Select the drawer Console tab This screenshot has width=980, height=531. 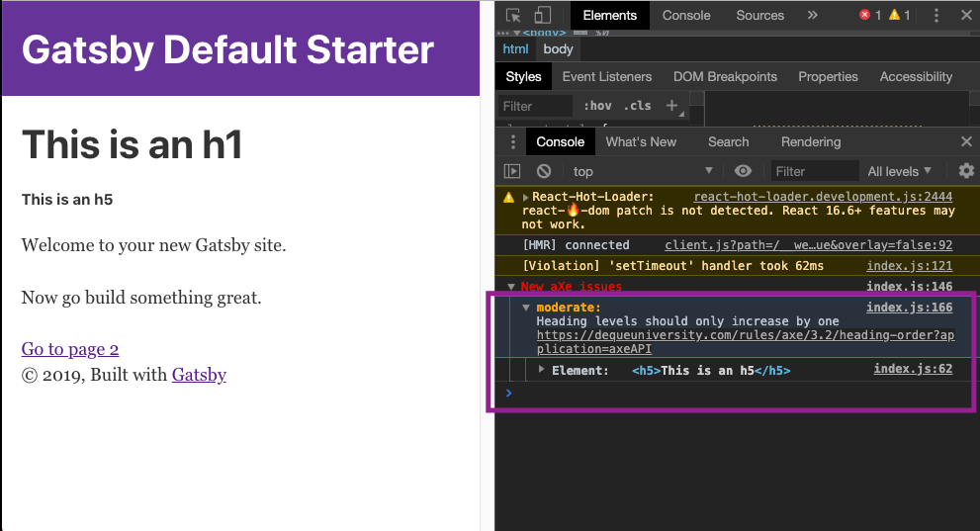pos(560,141)
